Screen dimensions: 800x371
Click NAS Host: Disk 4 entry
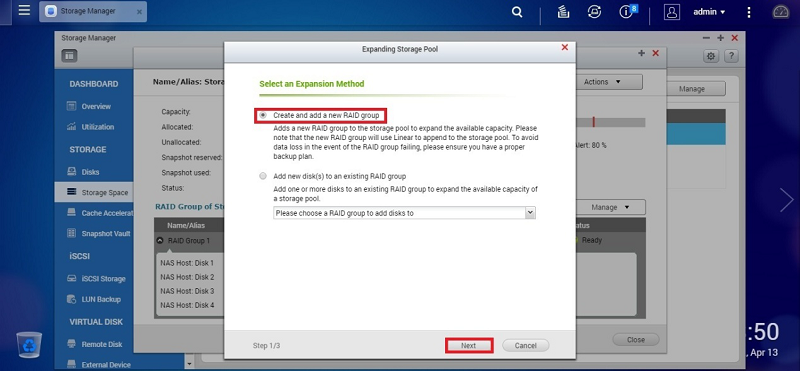point(187,305)
